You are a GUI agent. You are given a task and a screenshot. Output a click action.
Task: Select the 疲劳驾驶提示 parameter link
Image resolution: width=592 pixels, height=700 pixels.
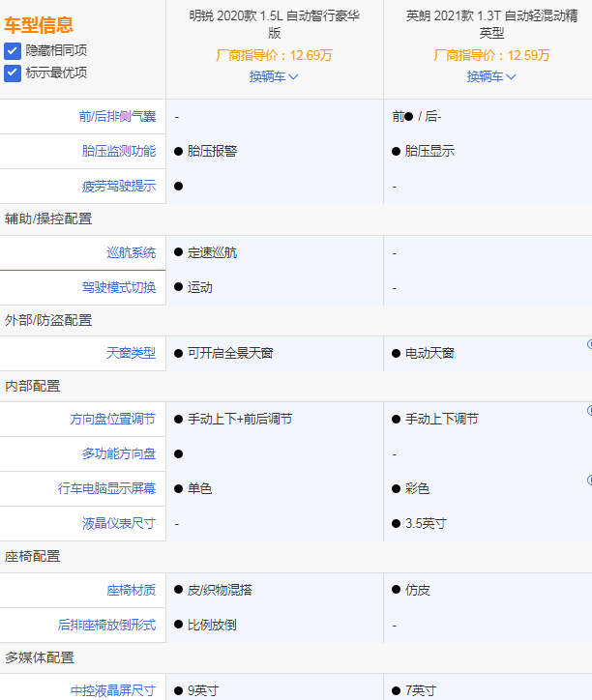point(119,186)
